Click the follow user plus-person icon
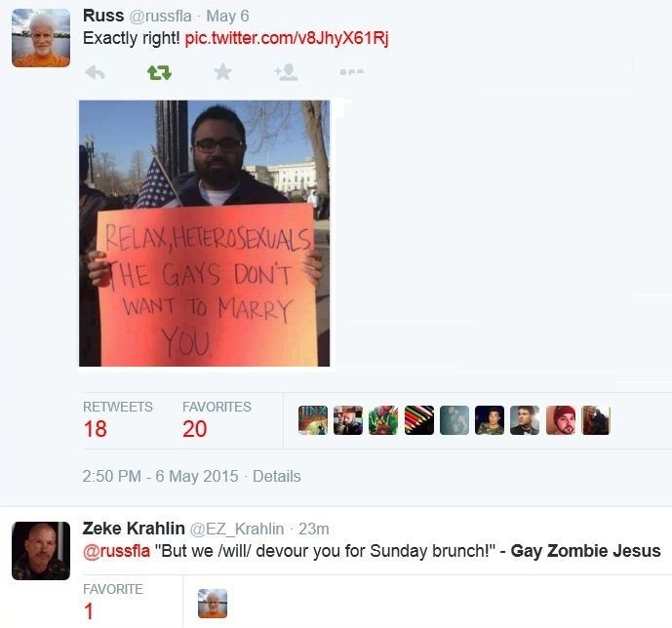672x628 pixels. (x=287, y=72)
